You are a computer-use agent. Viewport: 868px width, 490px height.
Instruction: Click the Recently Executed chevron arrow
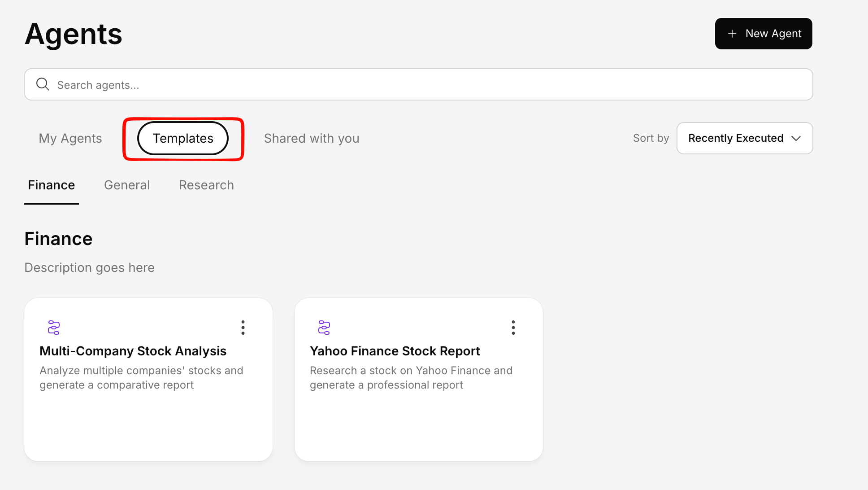click(x=796, y=138)
